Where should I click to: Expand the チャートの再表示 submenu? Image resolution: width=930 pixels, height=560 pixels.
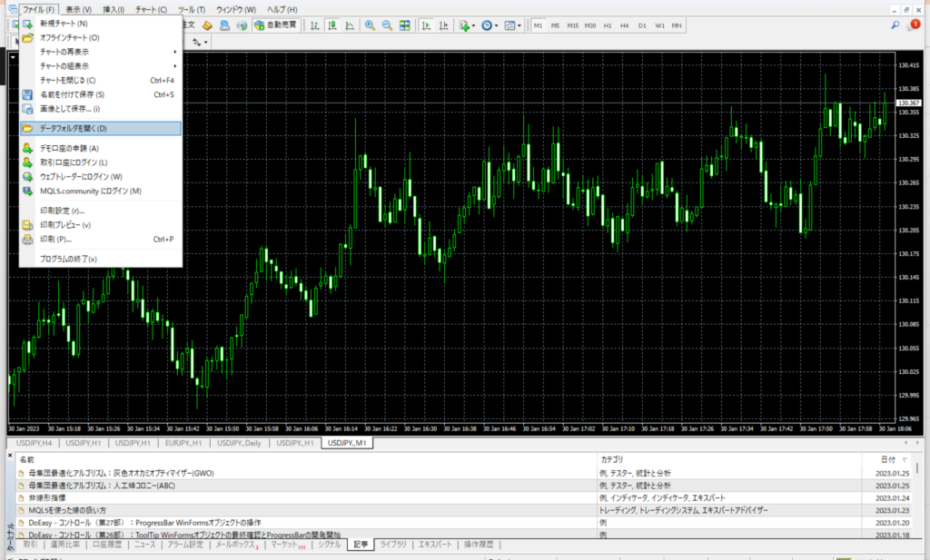coord(101,52)
